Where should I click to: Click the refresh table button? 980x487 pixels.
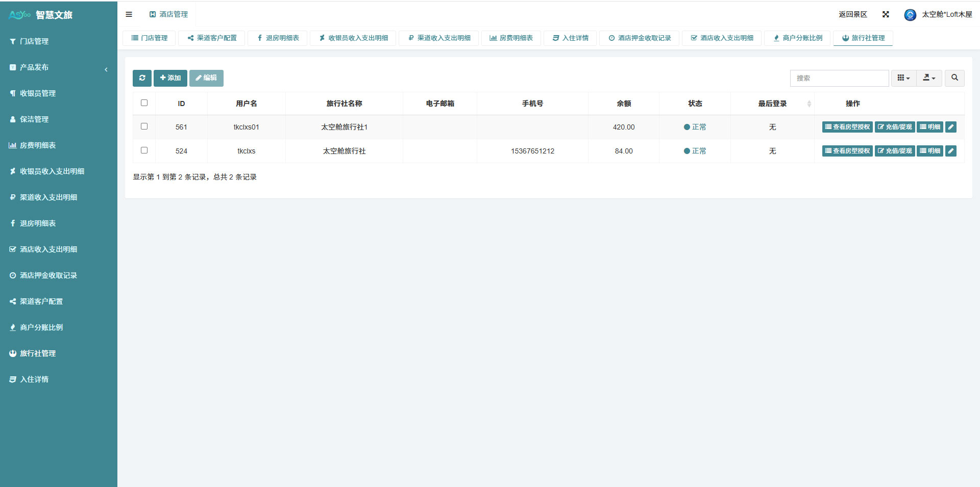[142, 78]
